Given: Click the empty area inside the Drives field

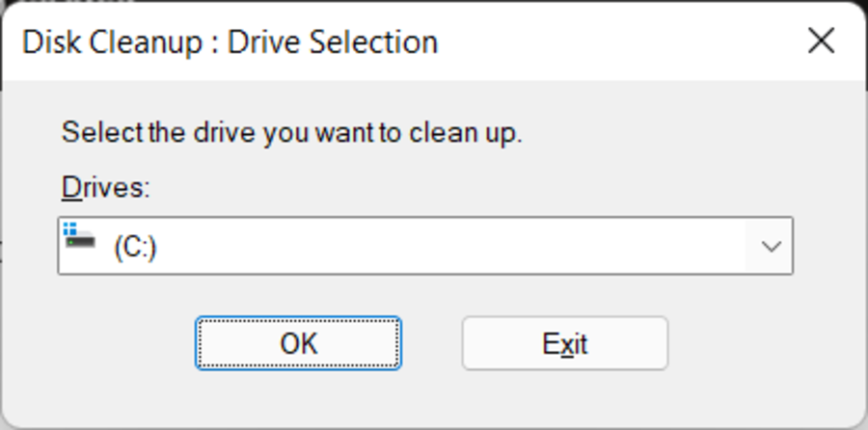Looking at the screenshot, I should coord(443,246).
